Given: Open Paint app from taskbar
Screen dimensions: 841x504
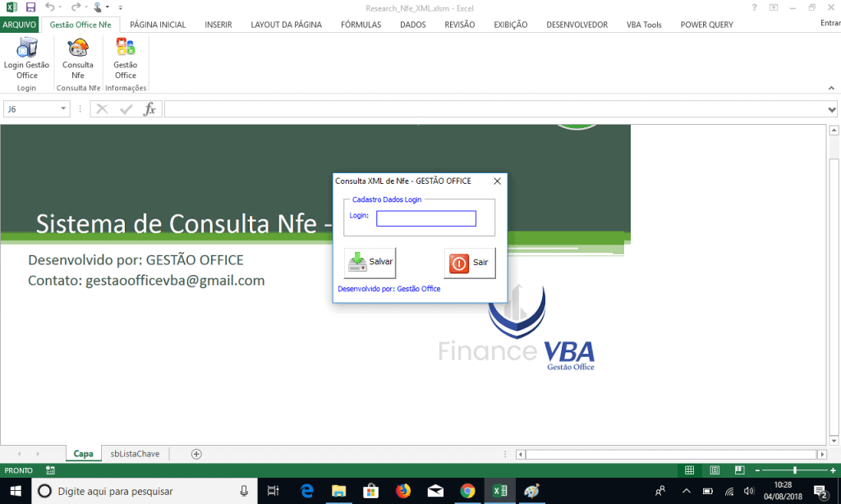Looking at the screenshot, I should [x=531, y=491].
